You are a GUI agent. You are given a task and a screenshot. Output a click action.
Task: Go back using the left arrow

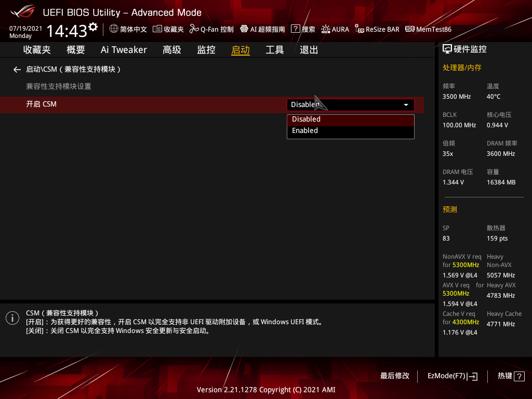17,70
